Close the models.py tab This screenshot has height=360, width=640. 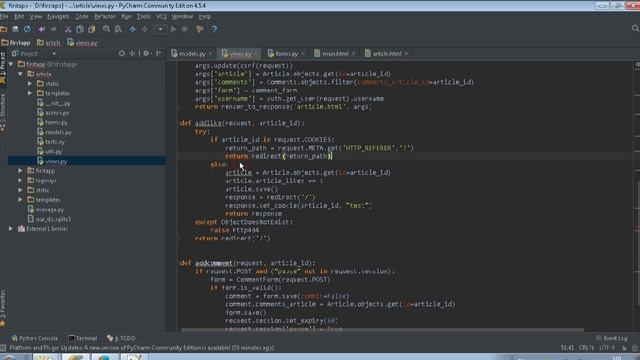click(x=211, y=53)
